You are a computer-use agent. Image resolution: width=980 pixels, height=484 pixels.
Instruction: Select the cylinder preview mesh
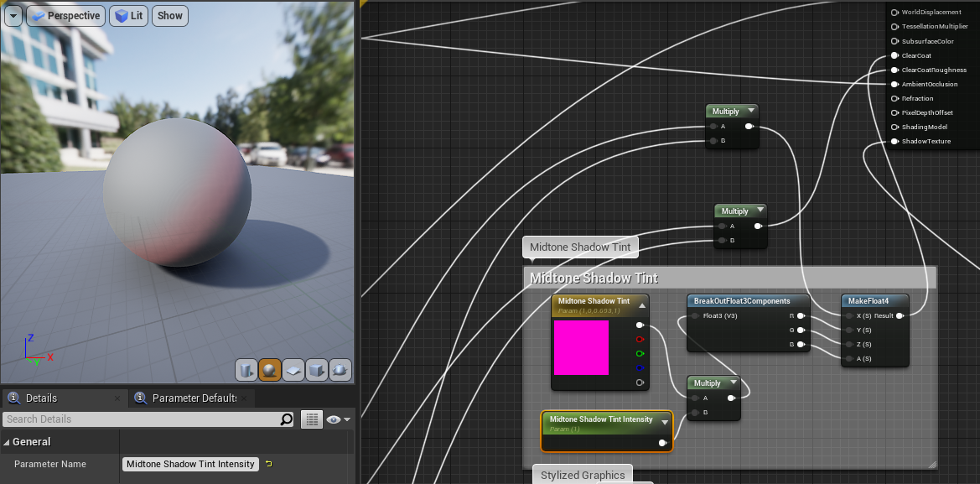(246, 369)
